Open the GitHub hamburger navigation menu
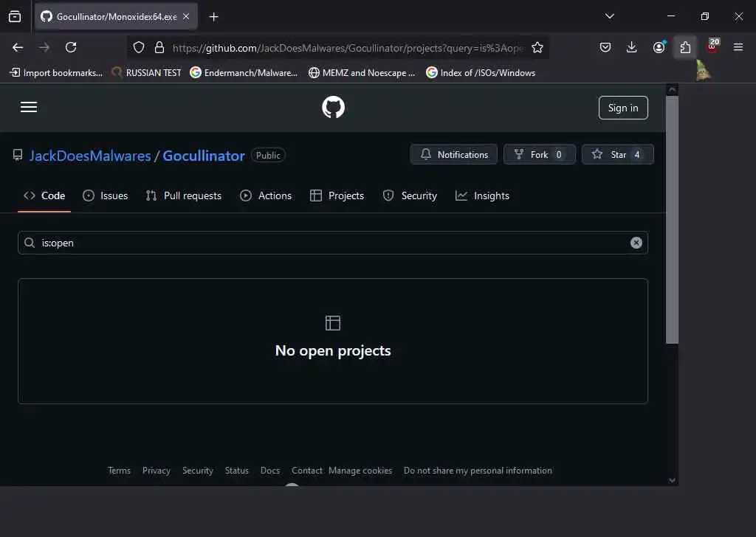This screenshot has width=756, height=537. [29, 107]
